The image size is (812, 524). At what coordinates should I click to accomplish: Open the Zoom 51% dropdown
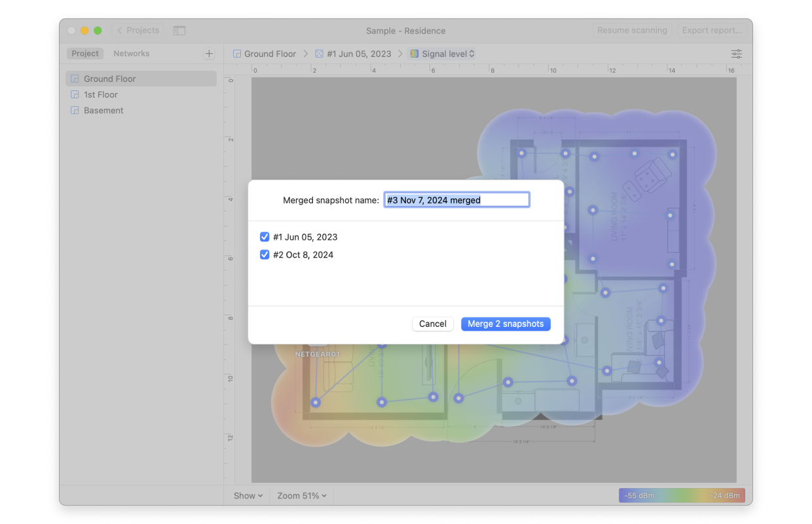[302, 496]
